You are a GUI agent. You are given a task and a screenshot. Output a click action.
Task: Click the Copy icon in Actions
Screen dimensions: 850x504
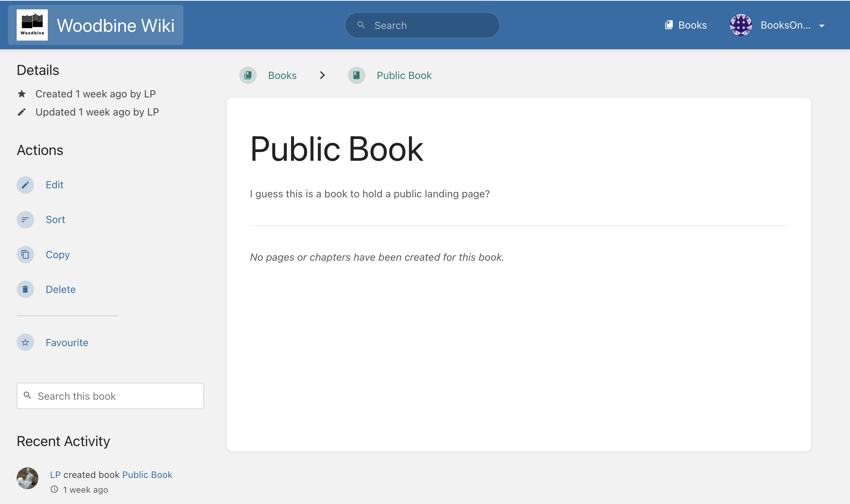[x=25, y=255]
